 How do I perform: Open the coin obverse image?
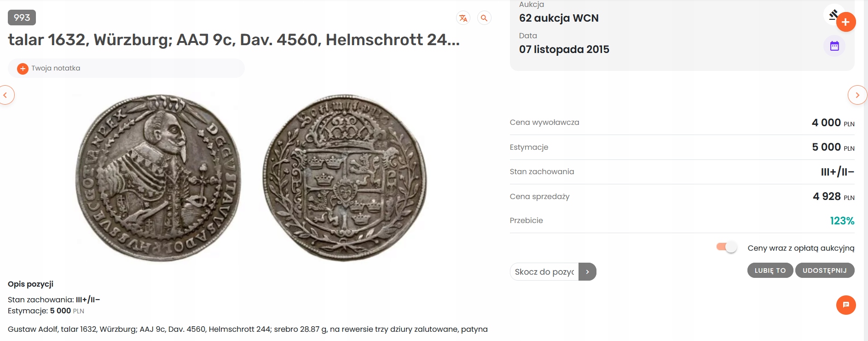tap(158, 178)
